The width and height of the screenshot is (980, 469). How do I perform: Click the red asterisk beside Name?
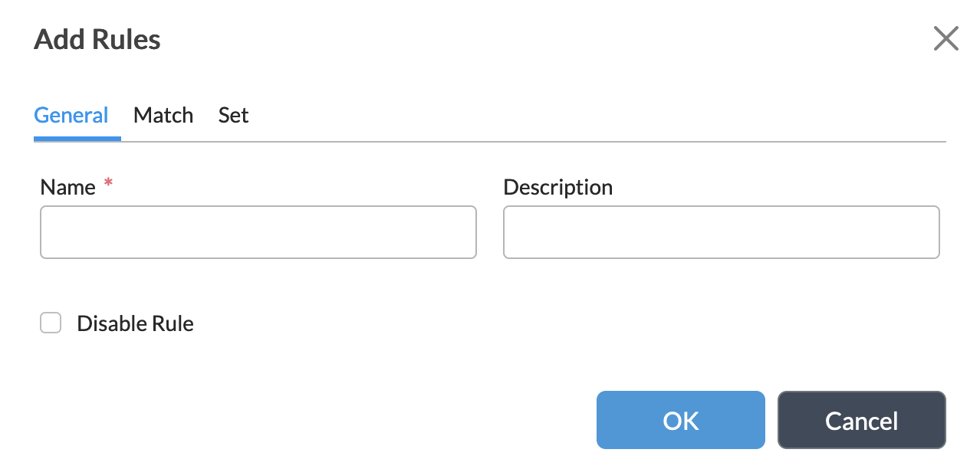click(x=107, y=184)
